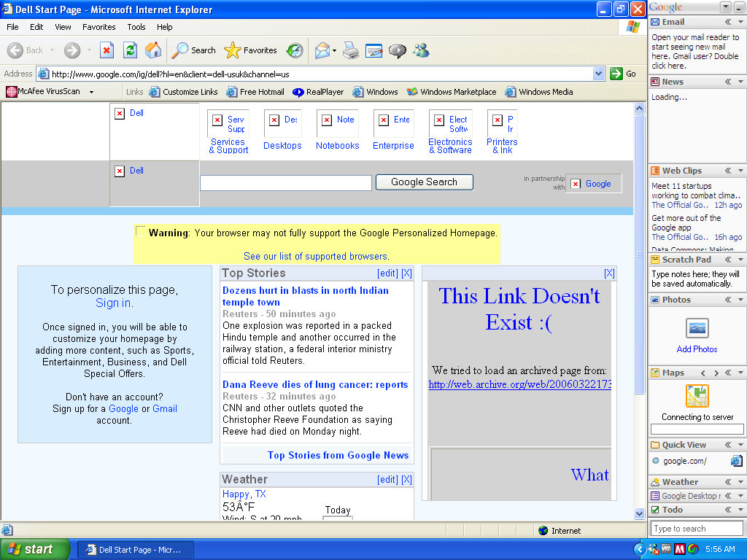
Task: Open the Email panel dropdown menu arrow
Action: point(742,22)
